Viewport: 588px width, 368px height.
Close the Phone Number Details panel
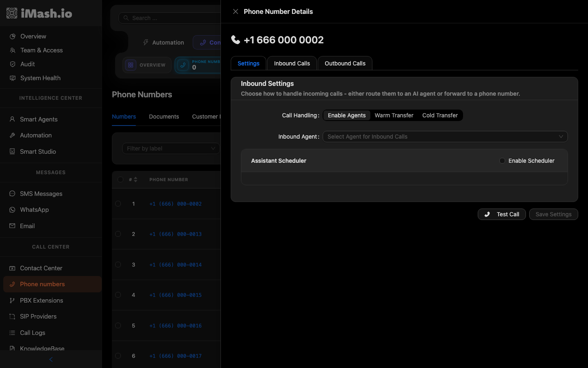click(236, 11)
